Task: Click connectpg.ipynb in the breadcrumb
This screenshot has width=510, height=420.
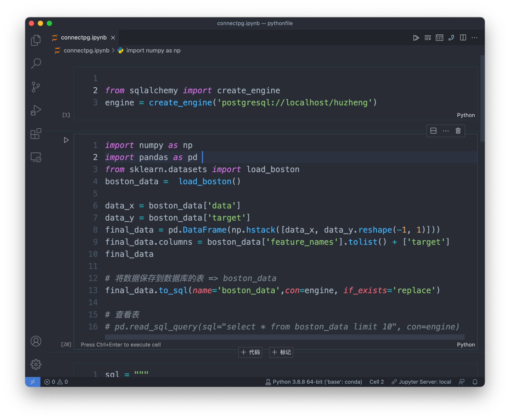Action: tap(86, 50)
